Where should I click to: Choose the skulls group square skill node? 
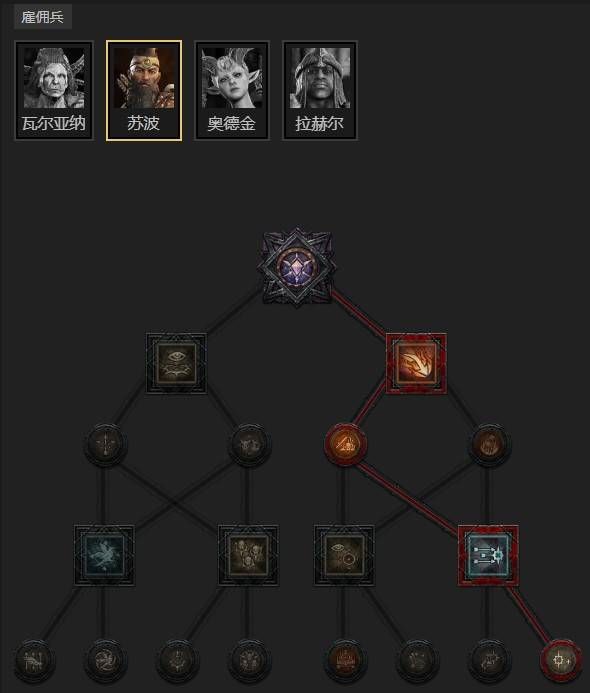(248, 556)
